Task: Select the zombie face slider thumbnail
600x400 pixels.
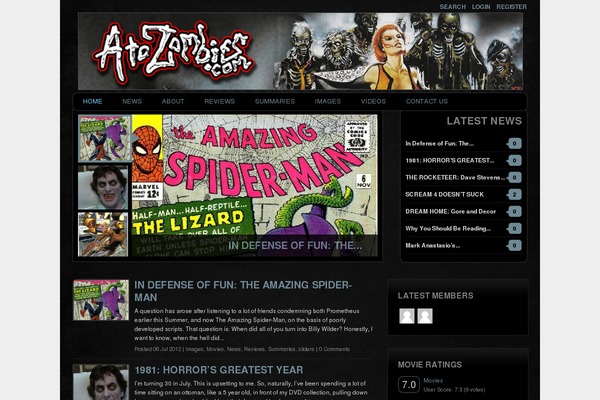Action: click(x=103, y=188)
